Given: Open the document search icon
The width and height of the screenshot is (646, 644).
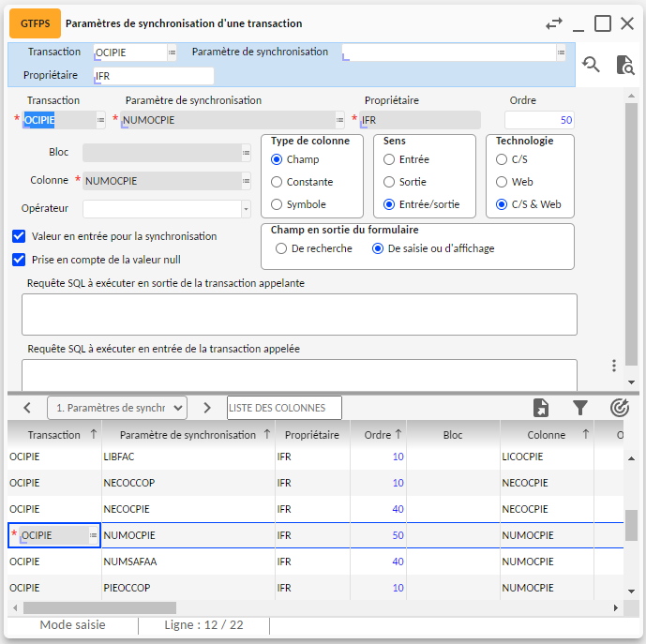Looking at the screenshot, I should pyautogui.click(x=624, y=64).
